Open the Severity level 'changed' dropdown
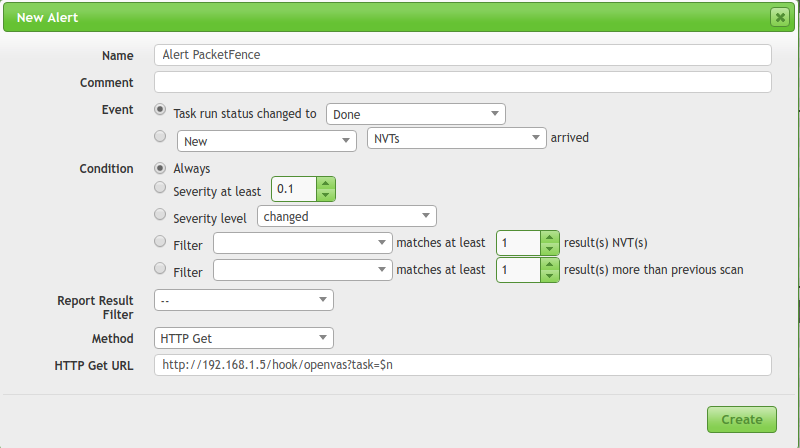Image resolution: width=800 pixels, height=448 pixels. [x=346, y=216]
